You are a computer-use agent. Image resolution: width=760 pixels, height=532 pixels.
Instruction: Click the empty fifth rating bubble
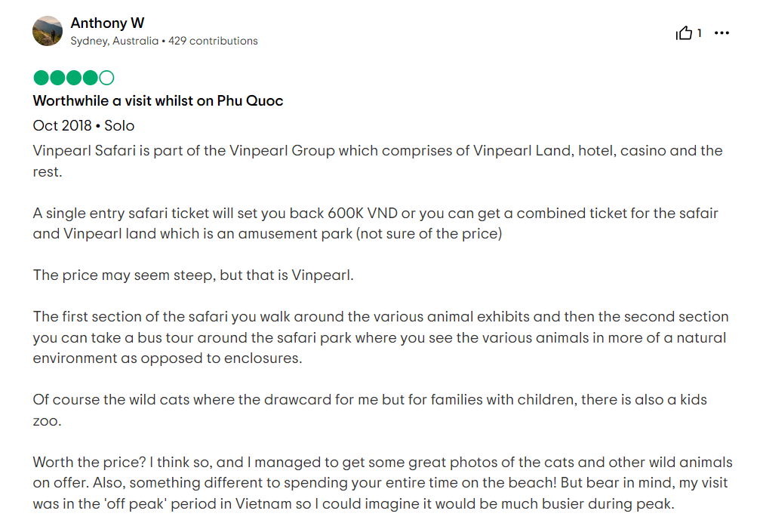click(106, 77)
